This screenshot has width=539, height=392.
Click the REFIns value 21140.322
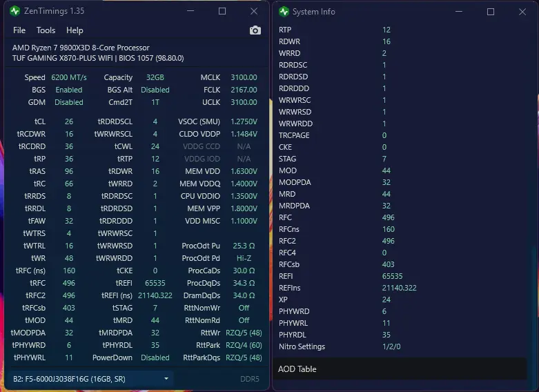pos(399,288)
